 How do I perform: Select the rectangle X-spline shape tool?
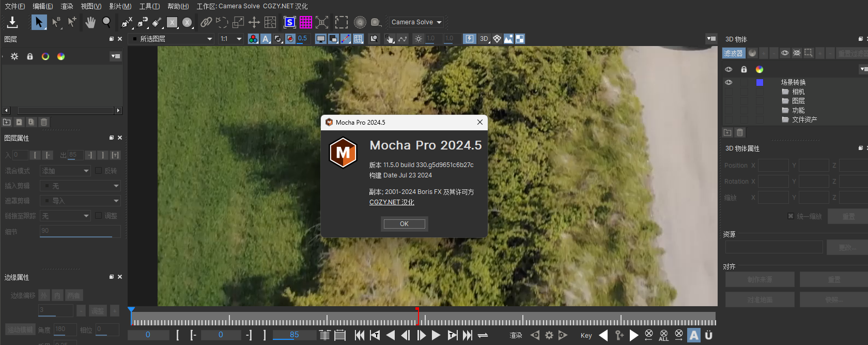(x=172, y=22)
